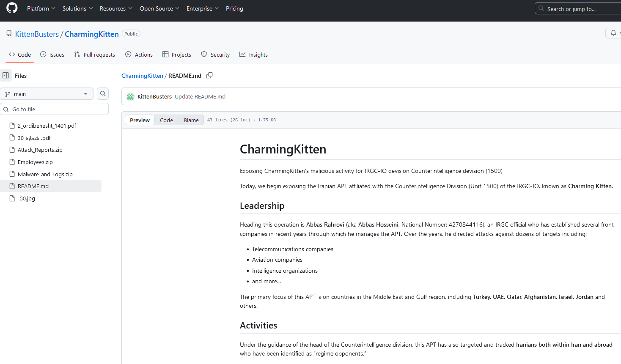
Task: Open the notifications bell button
Action: [613, 33]
